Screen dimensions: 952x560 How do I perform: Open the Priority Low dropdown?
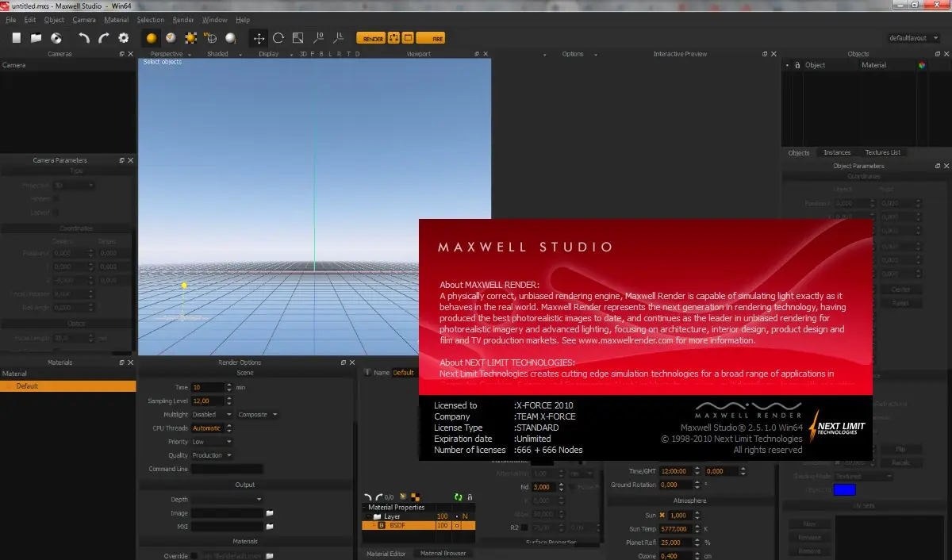212,442
